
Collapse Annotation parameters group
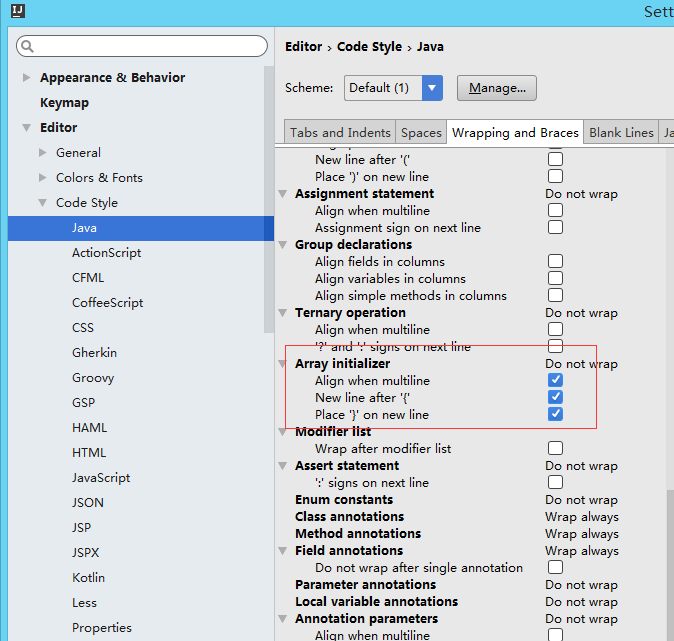click(x=283, y=619)
